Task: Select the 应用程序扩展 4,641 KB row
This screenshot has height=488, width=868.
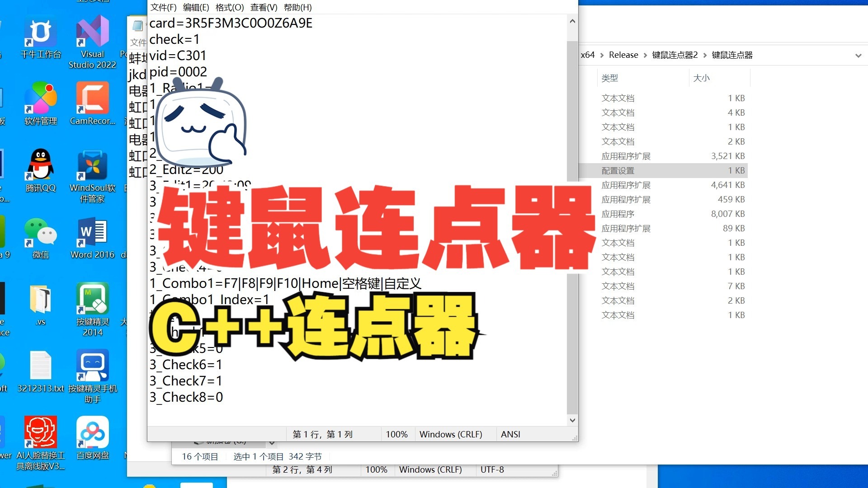Action: pos(663,185)
